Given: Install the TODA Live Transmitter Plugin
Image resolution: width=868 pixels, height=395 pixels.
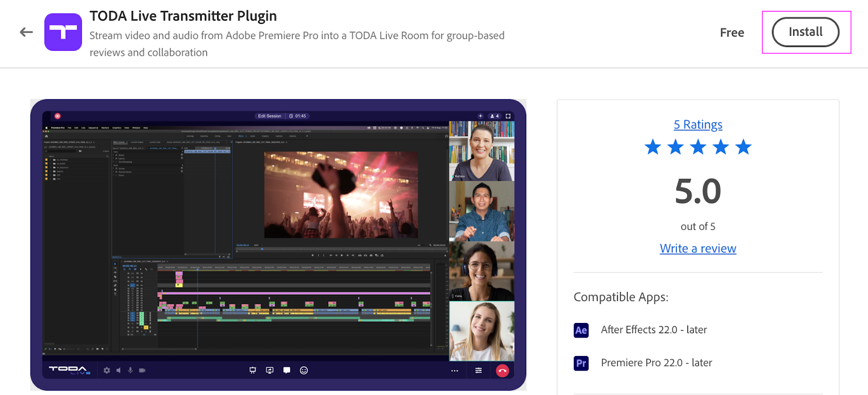Looking at the screenshot, I should [x=806, y=32].
